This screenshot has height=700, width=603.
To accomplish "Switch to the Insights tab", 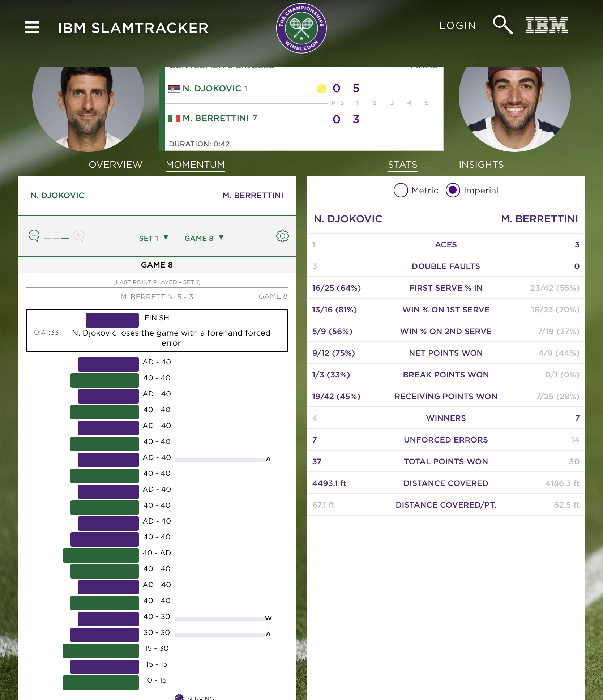I will pyautogui.click(x=481, y=165).
